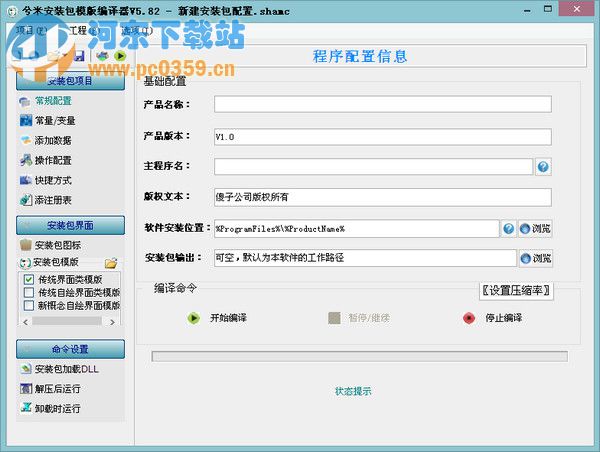Enable 新概念自绘界面模版 checkbox

coord(29,305)
